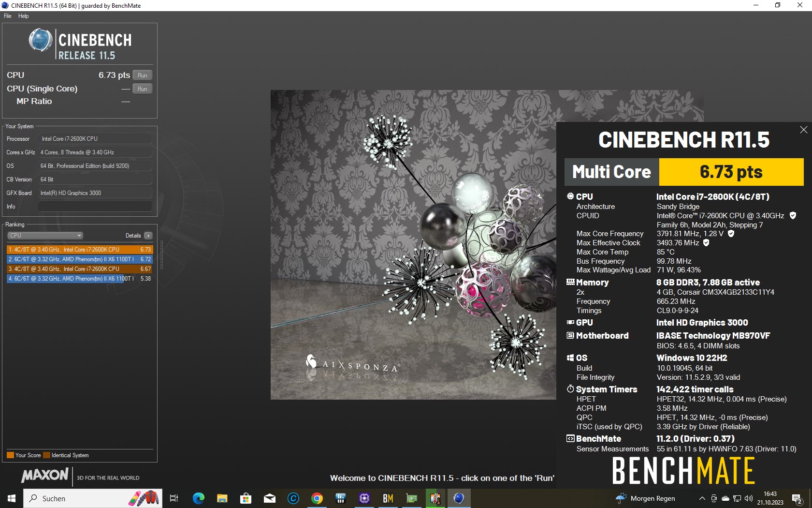The image size is (812, 508).
Task: Open the volume tray icon
Action: 749,498
